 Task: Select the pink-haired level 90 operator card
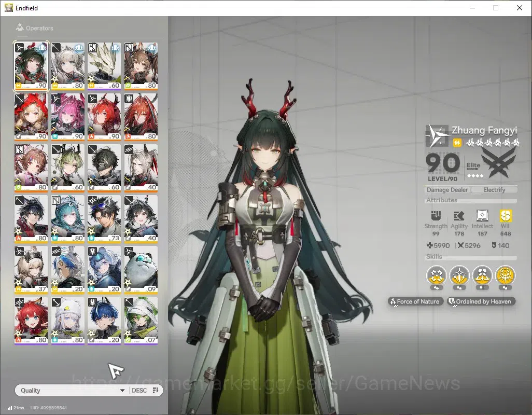(67, 117)
